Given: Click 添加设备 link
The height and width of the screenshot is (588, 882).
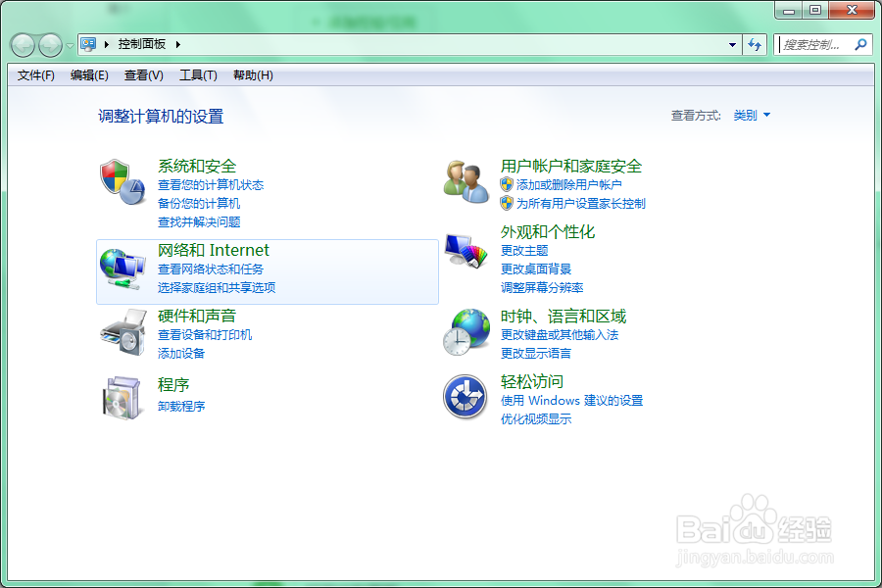Looking at the screenshot, I should click(x=181, y=354).
